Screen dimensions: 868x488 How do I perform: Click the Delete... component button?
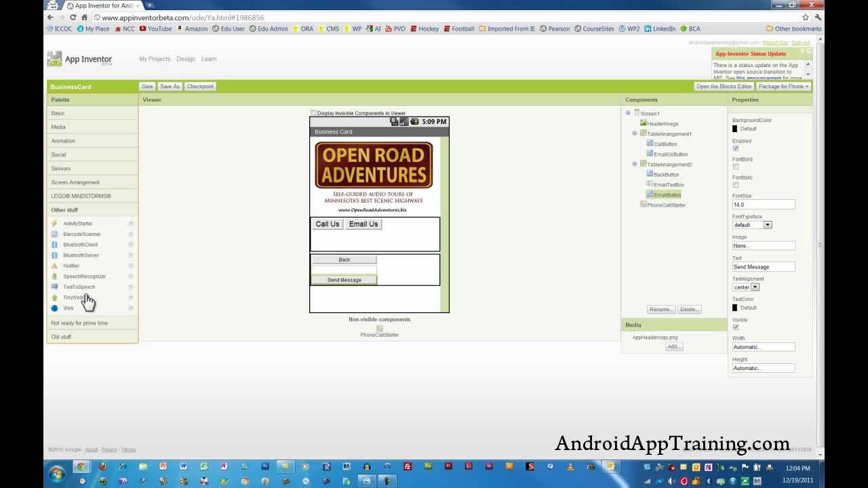689,310
